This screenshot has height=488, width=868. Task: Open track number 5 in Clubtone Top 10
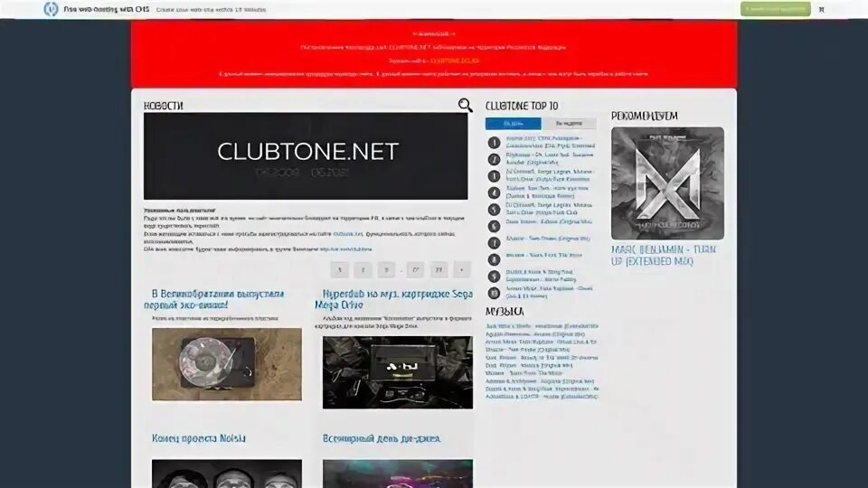click(x=549, y=209)
